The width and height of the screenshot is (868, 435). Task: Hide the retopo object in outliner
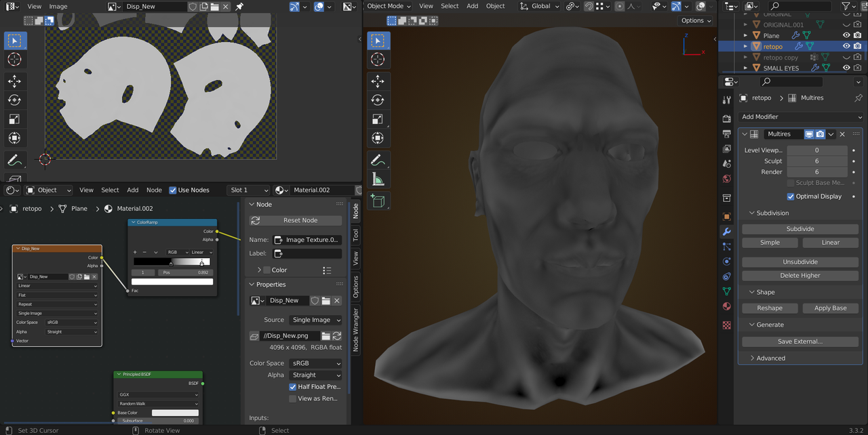click(x=846, y=46)
